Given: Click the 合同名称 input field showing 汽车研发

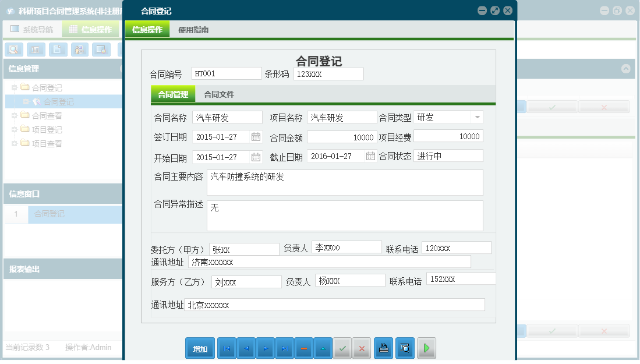Looking at the screenshot, I should [x=227, y=116].
